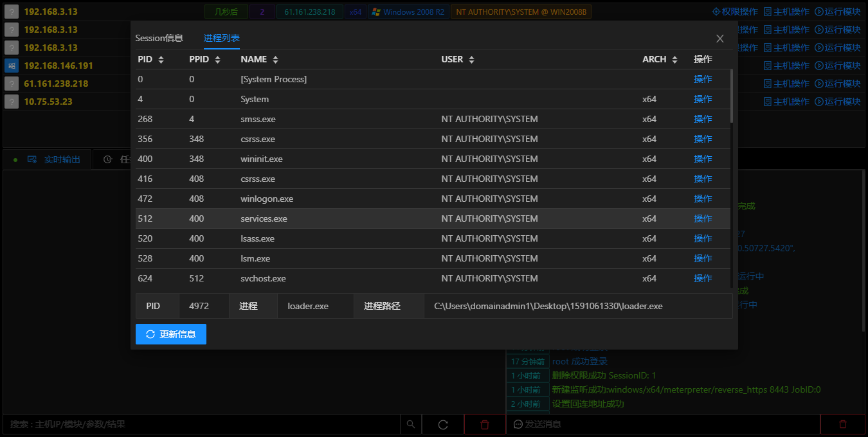This screenshot has width=868, height=437.
Task: Open 运行模块 for host 61.161.238.218
Action: pos(838,84)
